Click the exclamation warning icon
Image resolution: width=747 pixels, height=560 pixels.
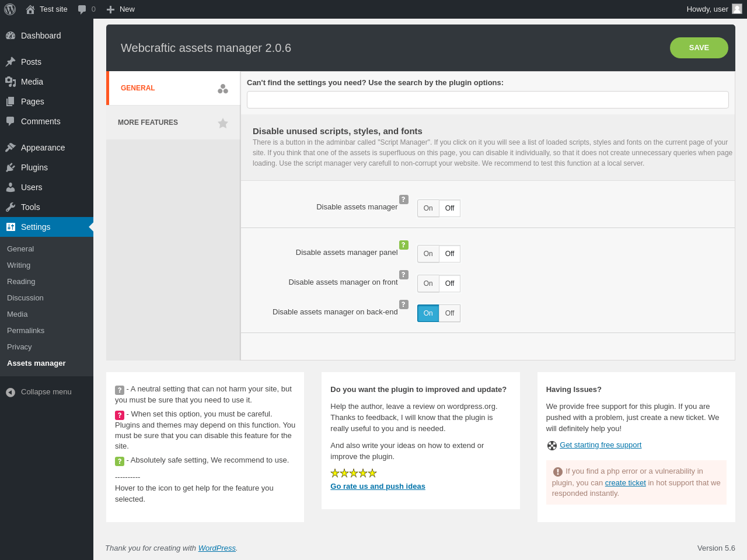(558, 472)
